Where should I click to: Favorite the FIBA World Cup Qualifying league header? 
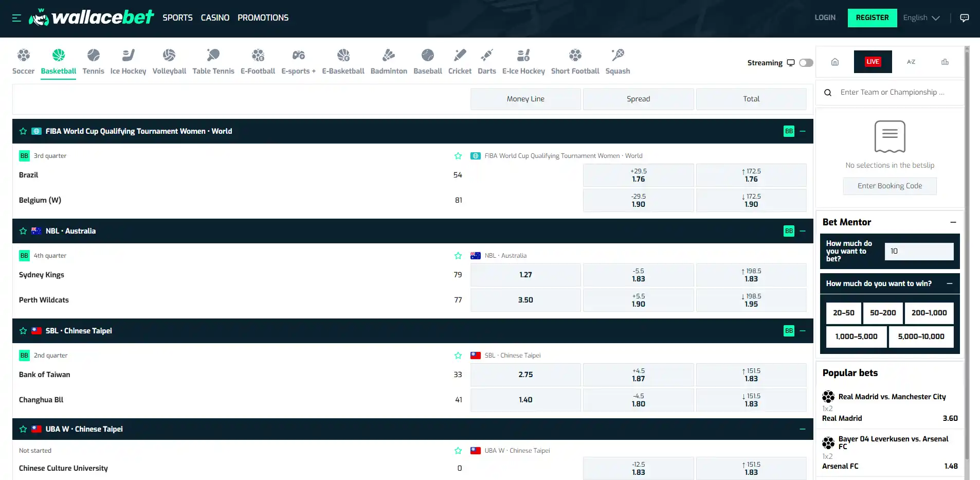tap(23, 131)
